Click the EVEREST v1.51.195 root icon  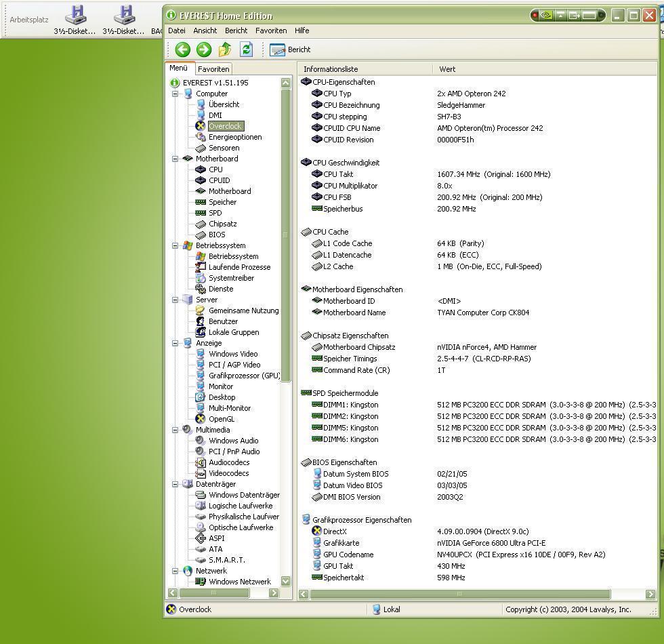coord(175,83)
